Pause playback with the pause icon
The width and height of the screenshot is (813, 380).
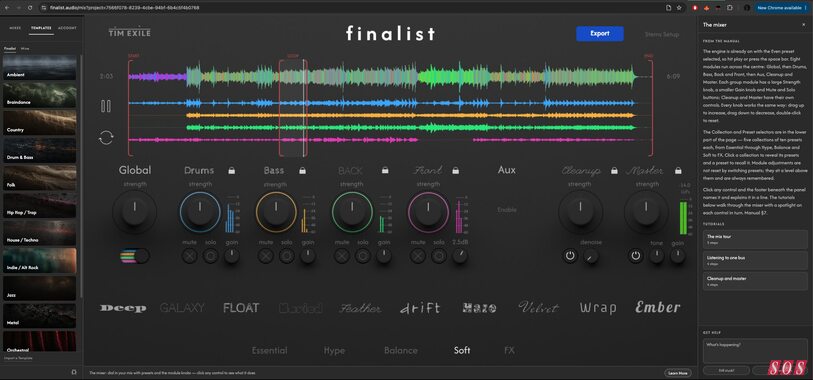coord(106,106)
